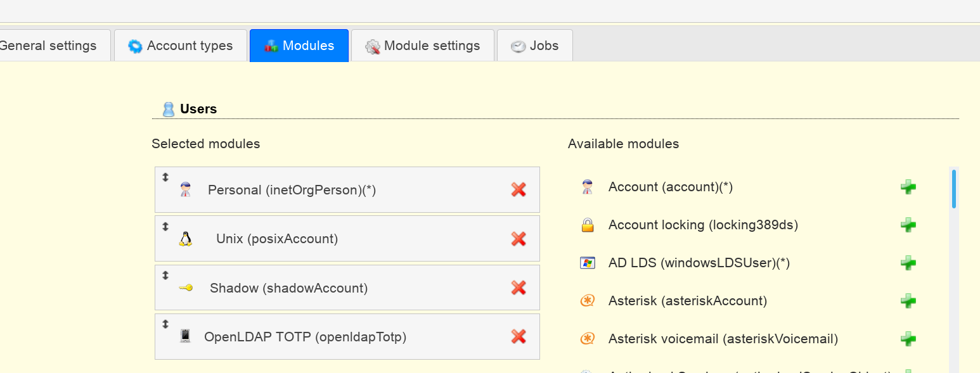Viewport: 980px width, 373px height.
Task: Click the penguin icon of Unix module
Action: pyautogui.click(x=185, y=239)
